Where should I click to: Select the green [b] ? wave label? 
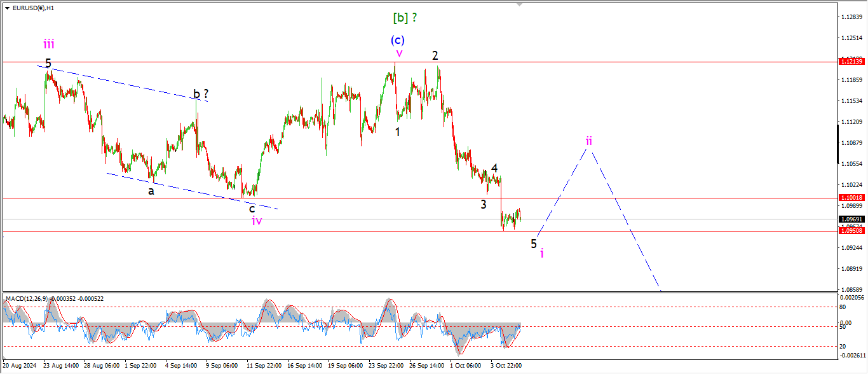click(x=405, y=18)
